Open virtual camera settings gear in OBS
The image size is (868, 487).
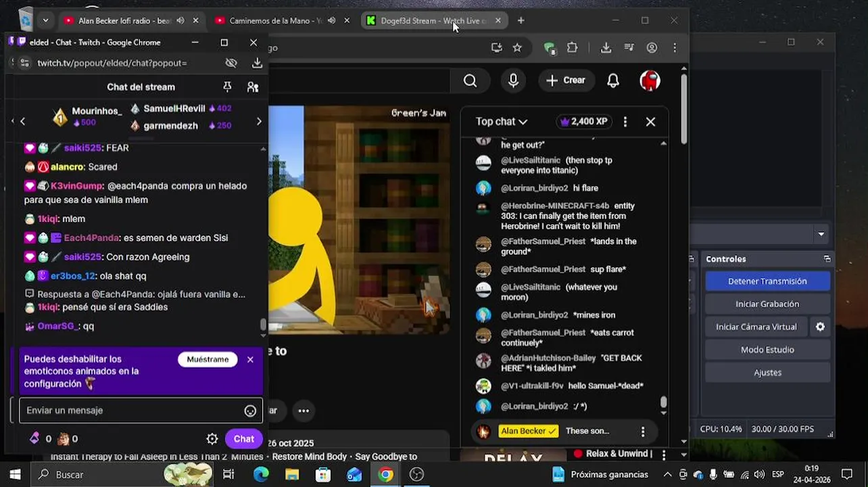(x=820, y=327)
